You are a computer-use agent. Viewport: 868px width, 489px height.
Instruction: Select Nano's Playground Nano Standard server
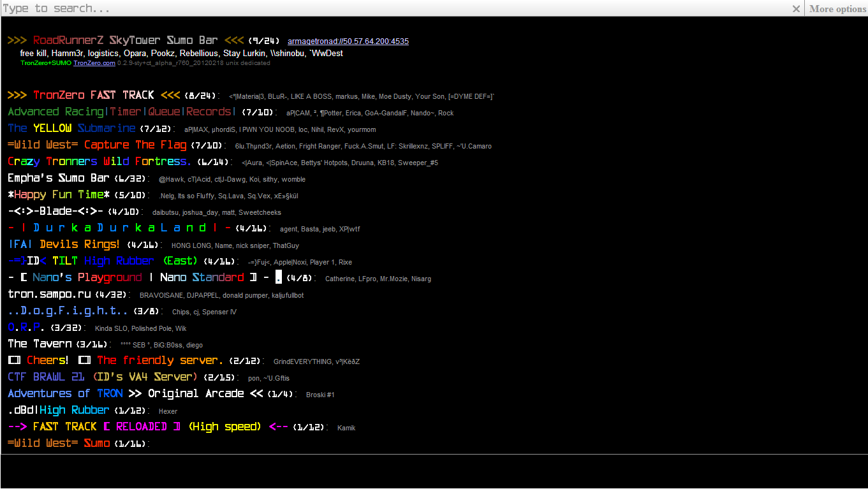point(138,278)
